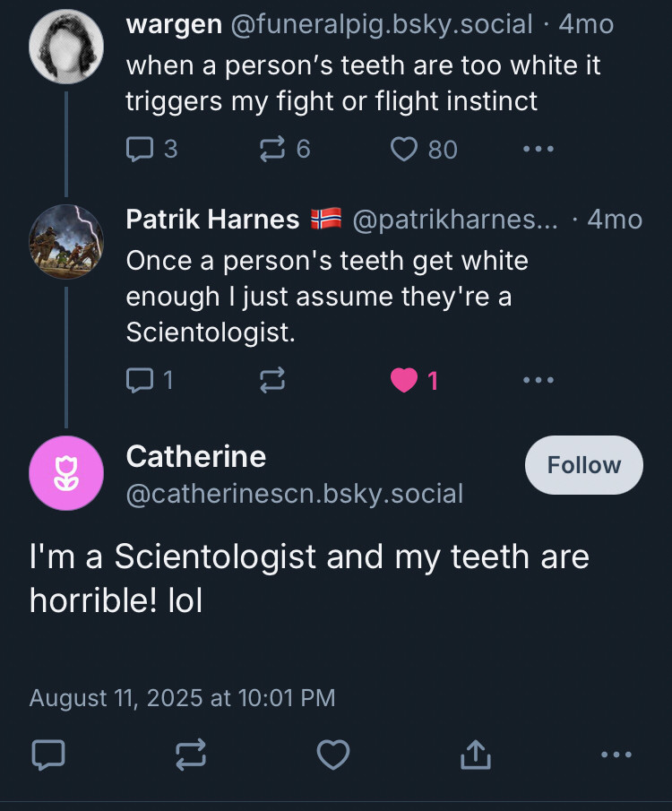
Task: Open more options on Patrik Harnes's post
Action: click(x=538, y=380)
